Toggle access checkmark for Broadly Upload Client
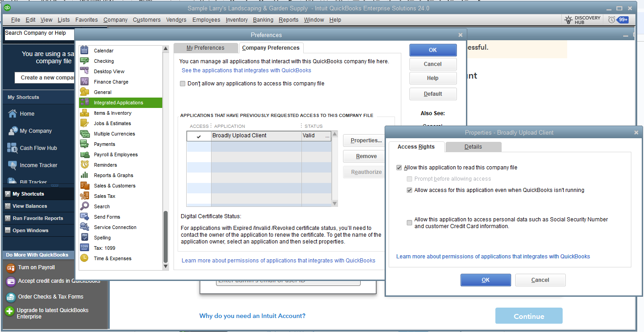The width and height of the screenshot is (644, 332). click(x=199, y=136)
